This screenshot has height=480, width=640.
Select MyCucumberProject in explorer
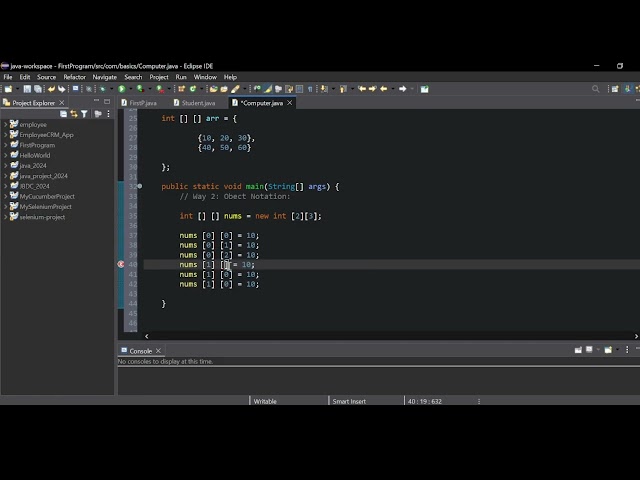(x=47, y=196)
